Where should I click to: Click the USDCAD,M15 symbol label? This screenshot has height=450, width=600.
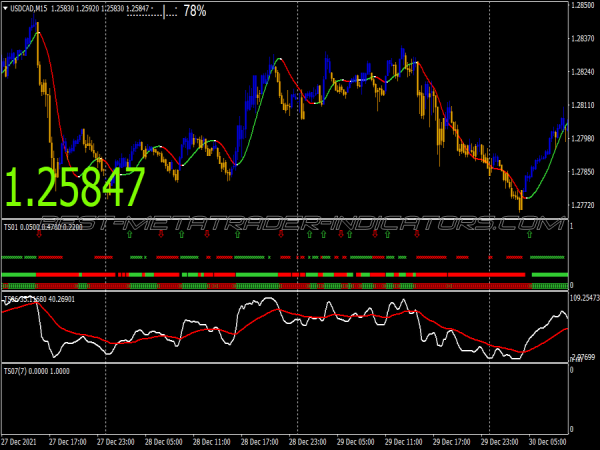(29, 8)
